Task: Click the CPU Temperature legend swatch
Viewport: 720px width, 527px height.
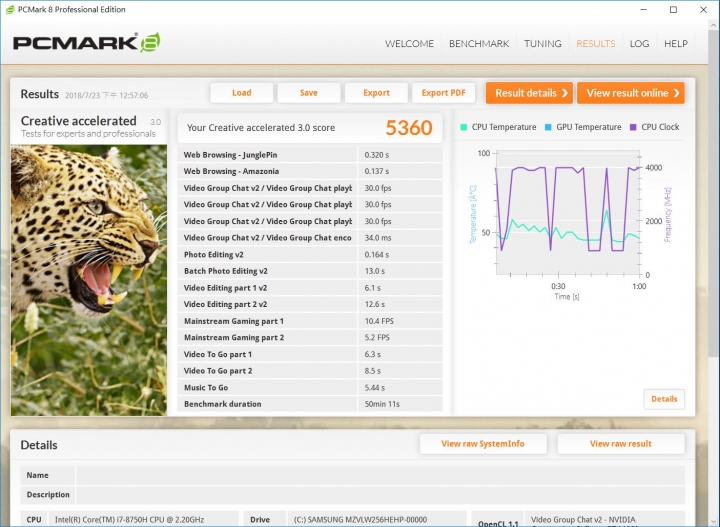Action: pos(464,127)
